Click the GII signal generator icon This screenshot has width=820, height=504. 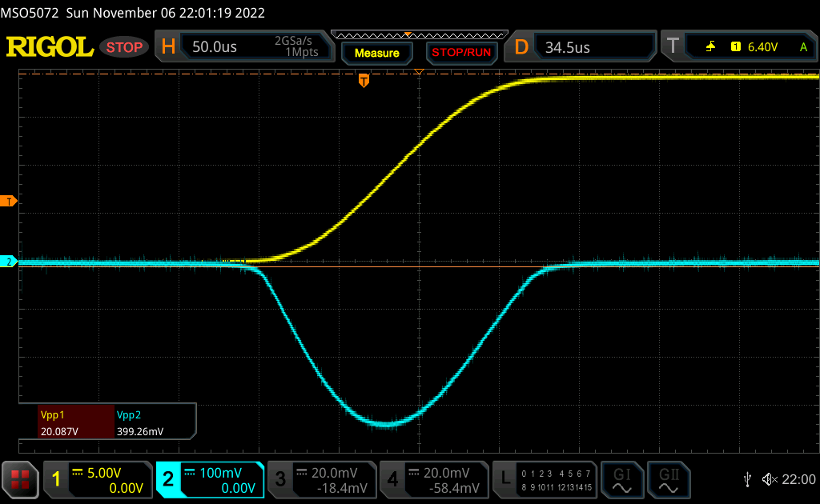click(x=666, y=479)
